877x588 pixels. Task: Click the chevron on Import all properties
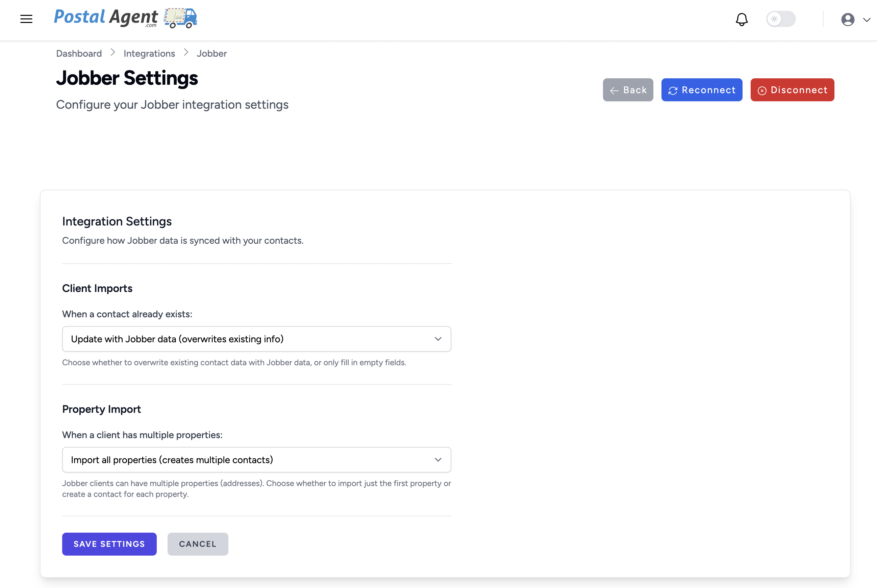[x=438, y=460]
